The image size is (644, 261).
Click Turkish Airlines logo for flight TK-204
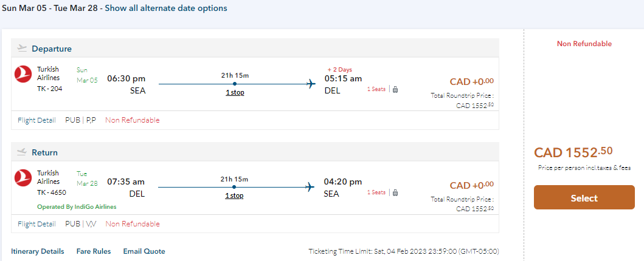coord(23,75)
